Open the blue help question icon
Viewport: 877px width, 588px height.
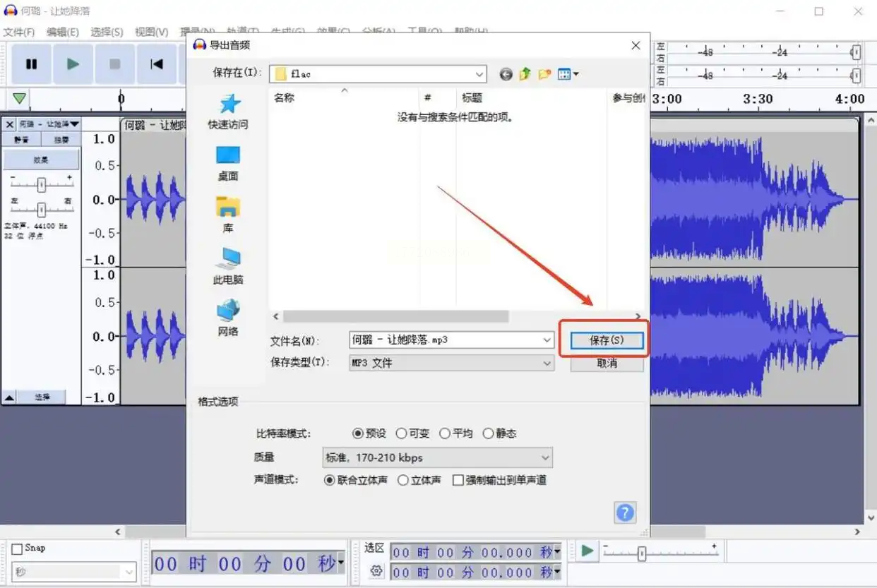click(x=625, y=512)
